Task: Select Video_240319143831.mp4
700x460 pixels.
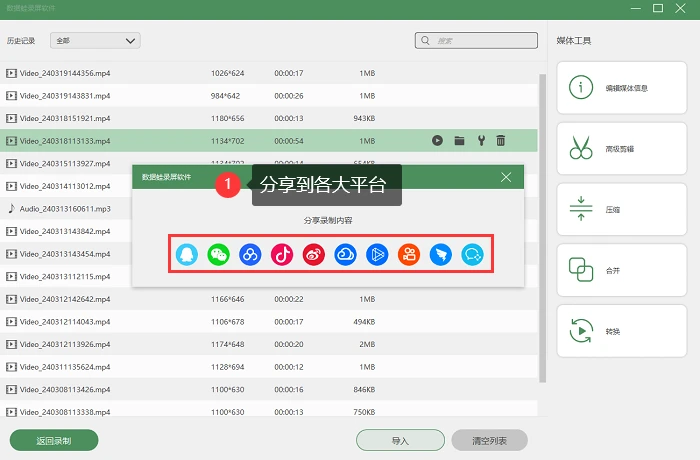Action: pos(269,96)
